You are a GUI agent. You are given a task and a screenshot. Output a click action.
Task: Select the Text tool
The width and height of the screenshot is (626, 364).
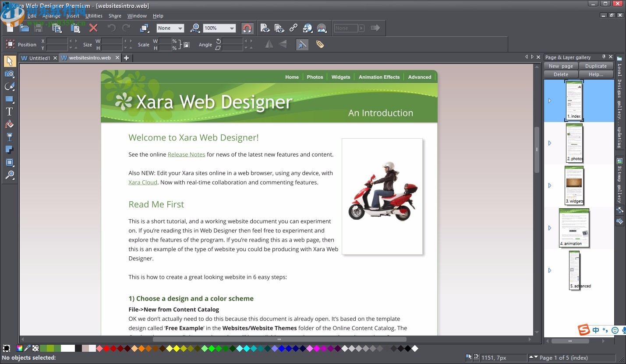10,111
